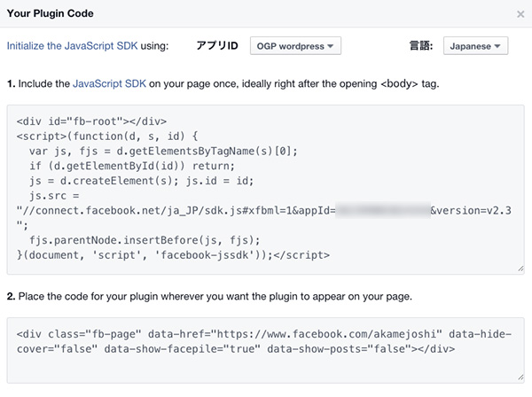The width and height of the screenshot is (532, 397).
Task: Click the caret arrow beside Japanese
Action: (x=497, y=46)
